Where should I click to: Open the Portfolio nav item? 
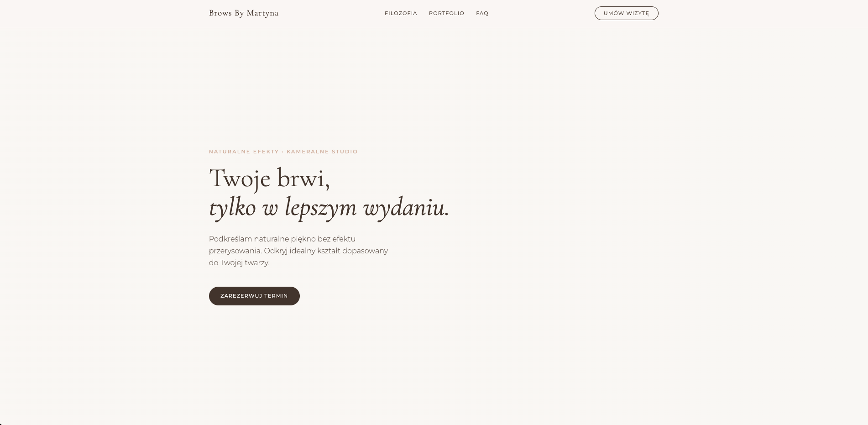(x=446, y=13)
